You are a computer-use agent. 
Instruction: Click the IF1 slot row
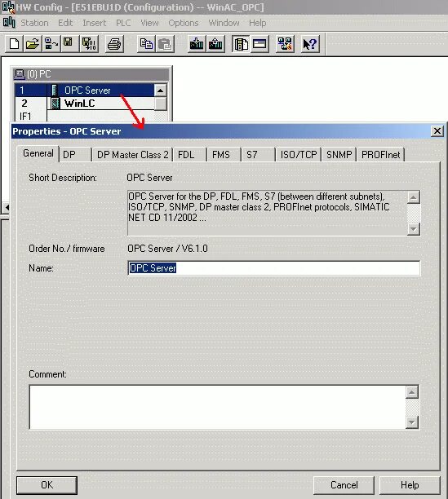[x=84, y=116]
